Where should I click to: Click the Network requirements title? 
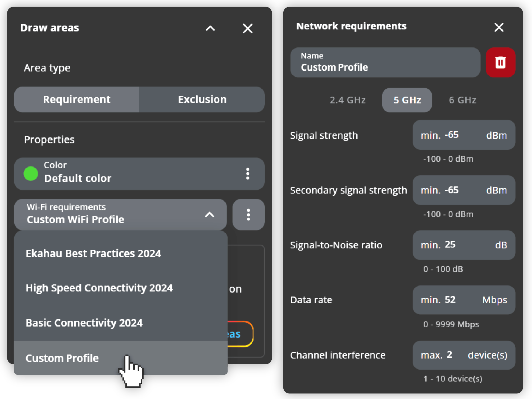351,26
